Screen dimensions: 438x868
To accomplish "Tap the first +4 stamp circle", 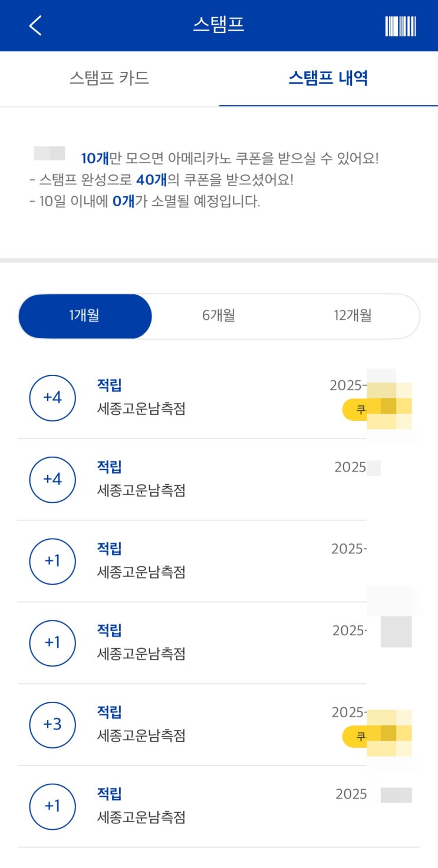I will point(52,398).
